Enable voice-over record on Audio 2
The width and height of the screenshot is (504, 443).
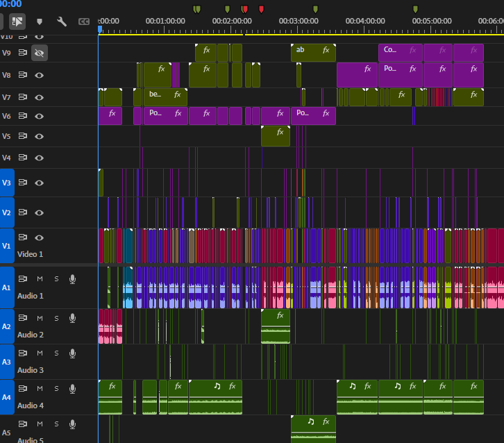click(73, 318)
